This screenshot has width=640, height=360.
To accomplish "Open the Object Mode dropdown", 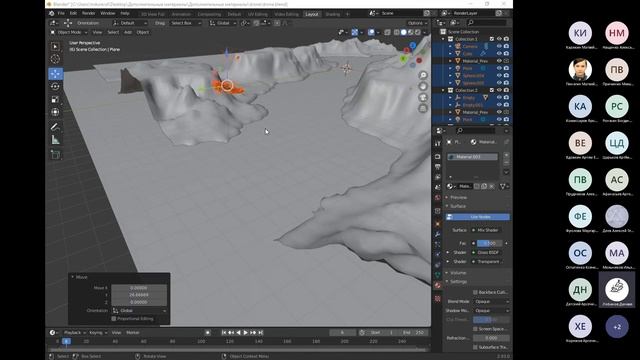I will point(69,32).
